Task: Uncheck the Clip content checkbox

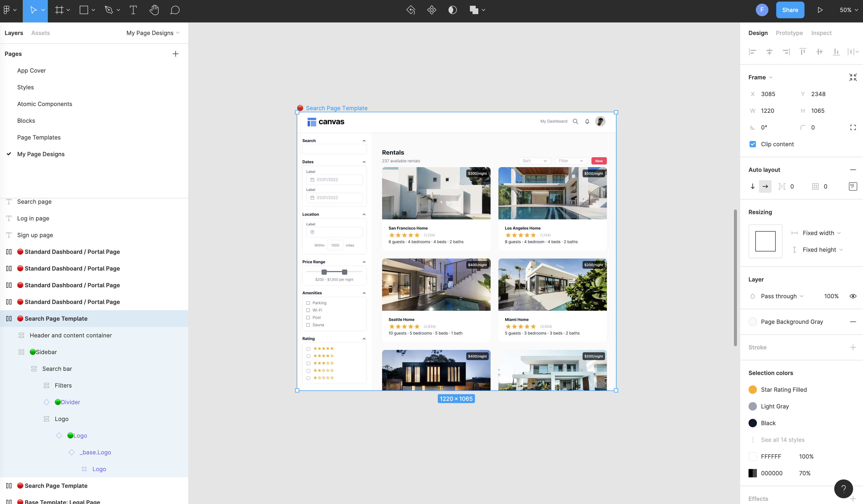Action: tap(752, 144)
